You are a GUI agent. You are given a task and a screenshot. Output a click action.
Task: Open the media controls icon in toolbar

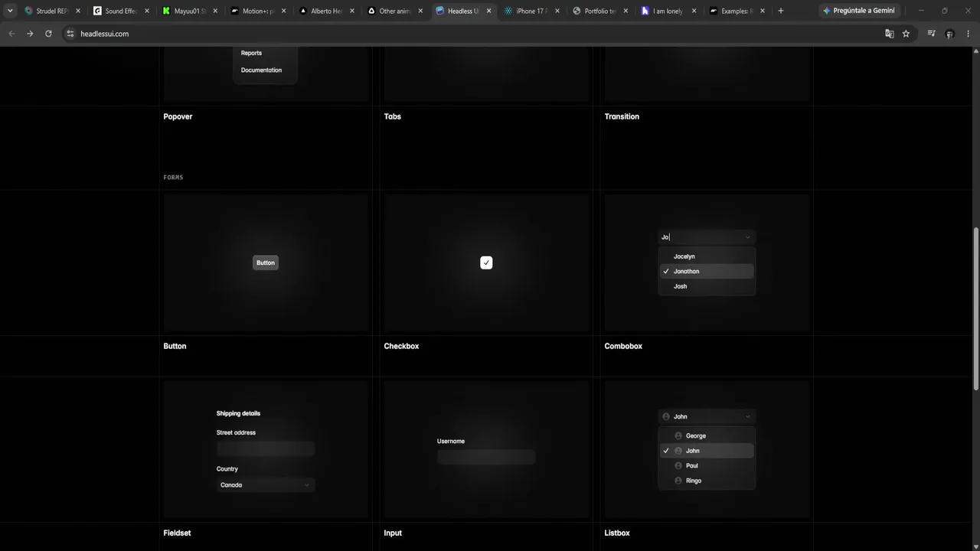(931, 34)
